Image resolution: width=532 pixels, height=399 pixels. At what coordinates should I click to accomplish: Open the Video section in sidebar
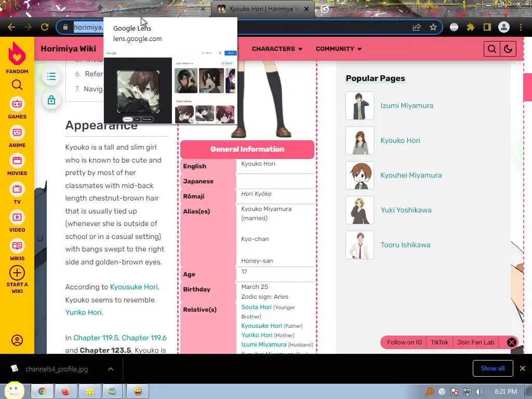pyautogui.click(x=17, y=221)
